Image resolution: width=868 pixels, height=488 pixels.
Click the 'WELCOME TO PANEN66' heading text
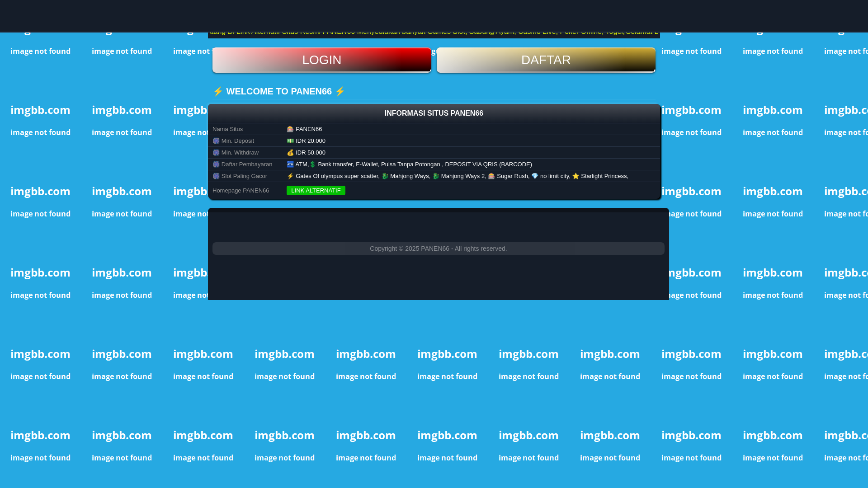coord(279,91)
